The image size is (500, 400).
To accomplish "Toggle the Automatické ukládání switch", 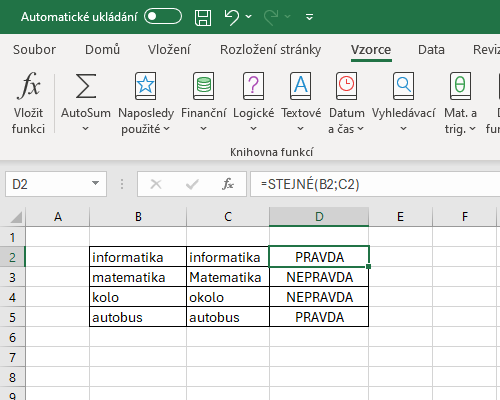I will [163, 17].
